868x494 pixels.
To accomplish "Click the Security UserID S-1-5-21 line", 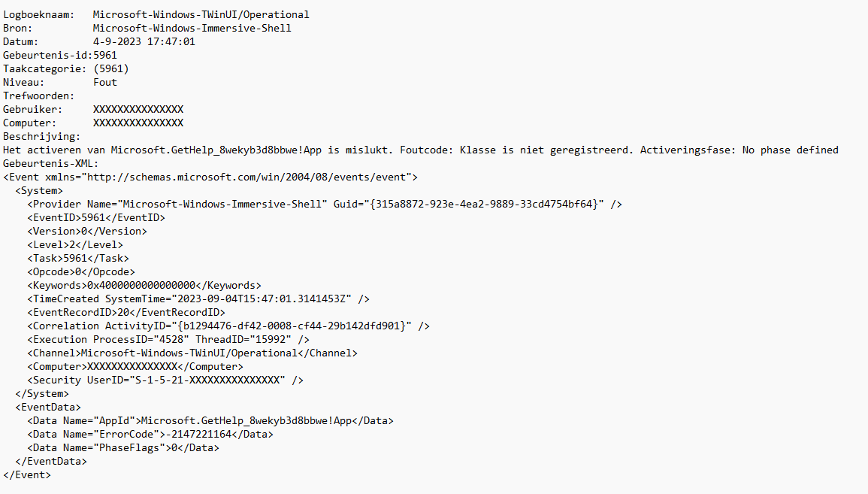I will click(165, 380).
